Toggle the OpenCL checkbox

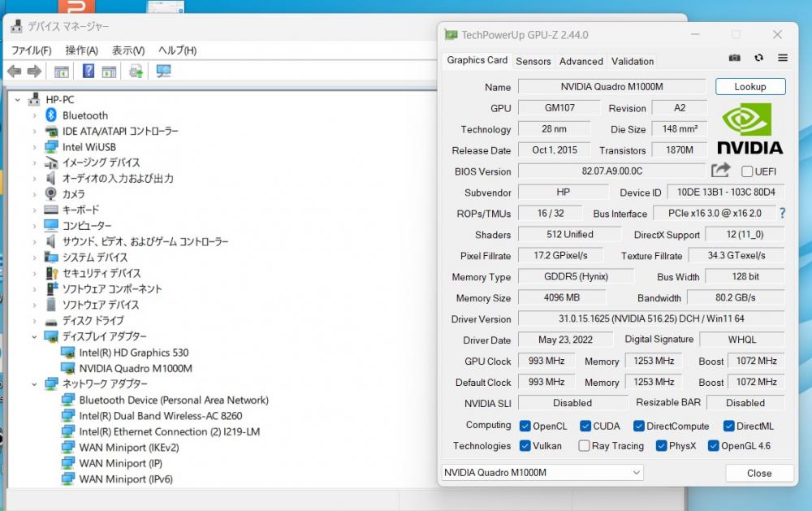click(525, 426)
